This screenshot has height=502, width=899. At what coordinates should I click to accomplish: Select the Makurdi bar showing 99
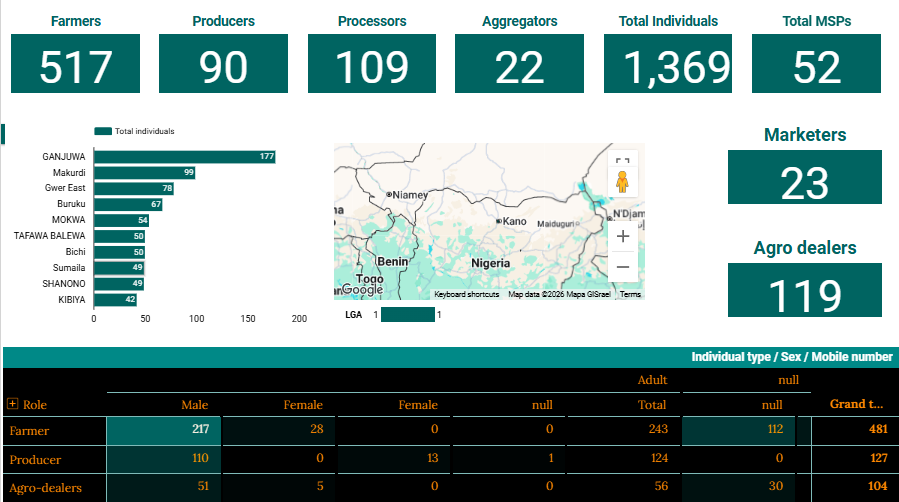[x=144, y=172]
